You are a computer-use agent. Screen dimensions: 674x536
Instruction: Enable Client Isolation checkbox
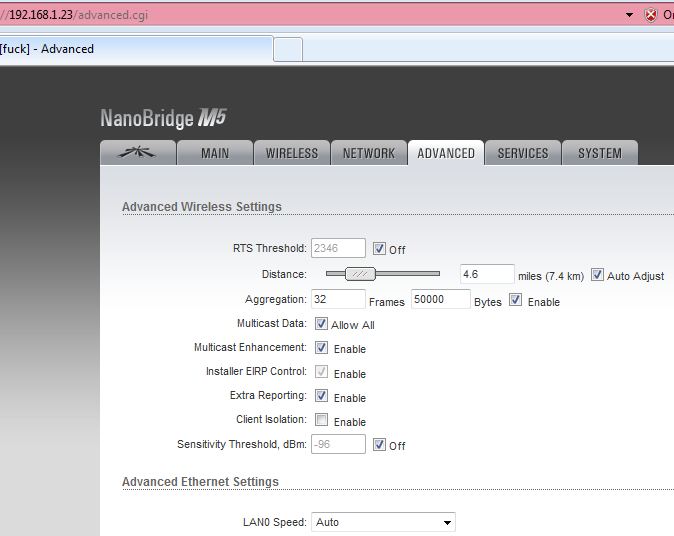(x=321, y=420)
